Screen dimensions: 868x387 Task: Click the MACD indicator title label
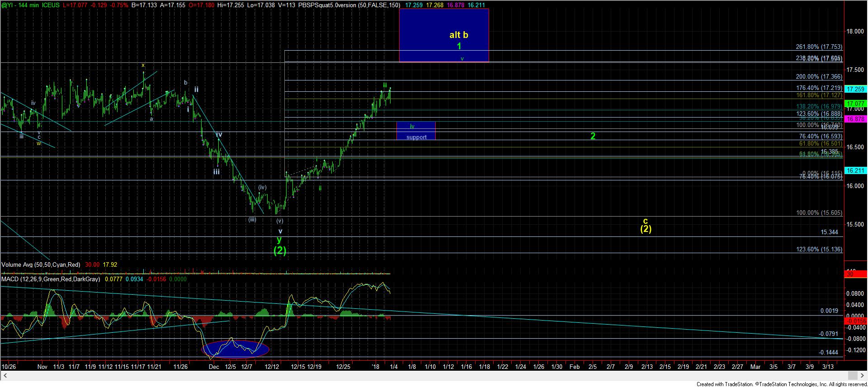(x=51, y=279)
